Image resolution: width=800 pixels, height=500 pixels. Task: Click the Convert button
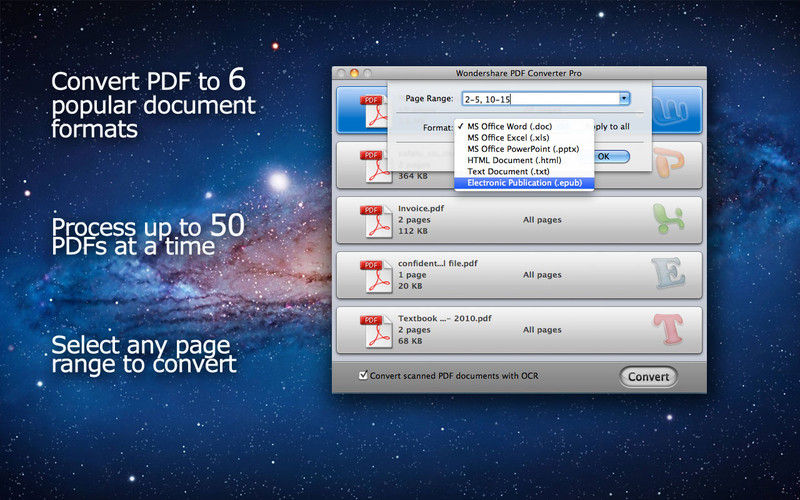[x=648, y=377]
